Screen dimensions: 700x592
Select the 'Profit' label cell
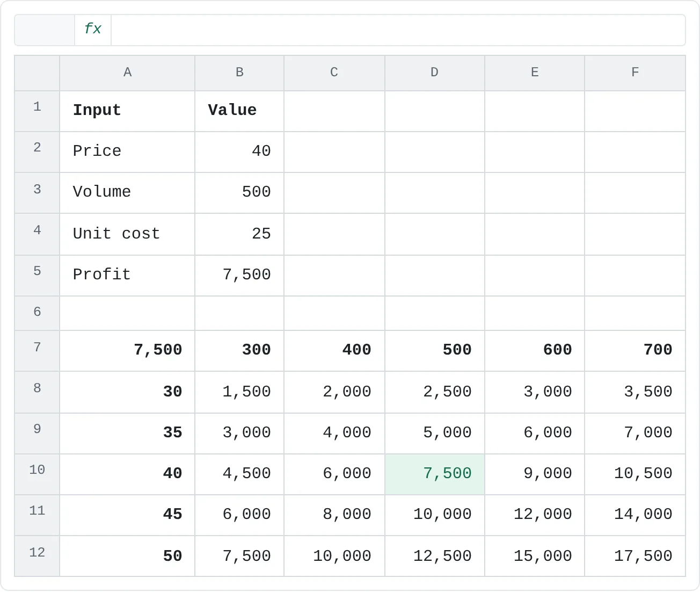127,276
